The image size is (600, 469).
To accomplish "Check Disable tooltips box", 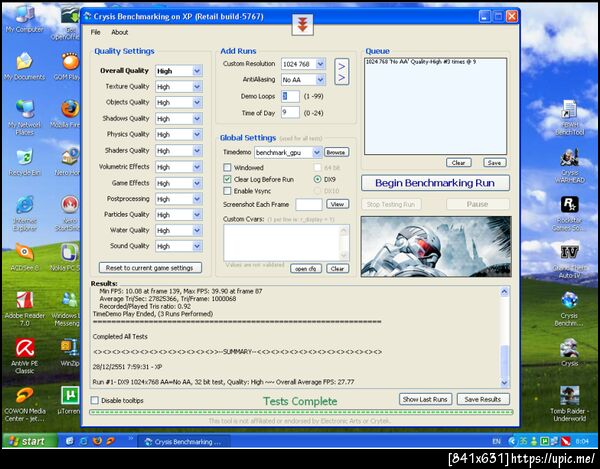I will (95, 401).
